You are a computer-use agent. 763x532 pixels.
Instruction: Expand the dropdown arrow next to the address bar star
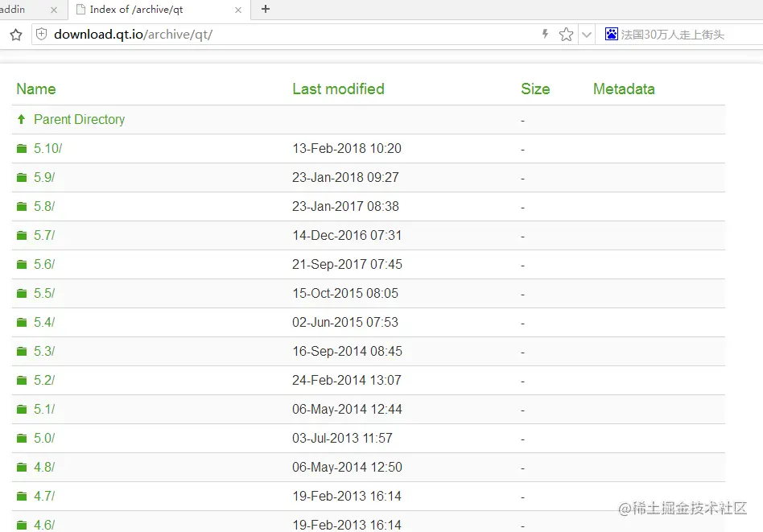[x=587, y=35]
